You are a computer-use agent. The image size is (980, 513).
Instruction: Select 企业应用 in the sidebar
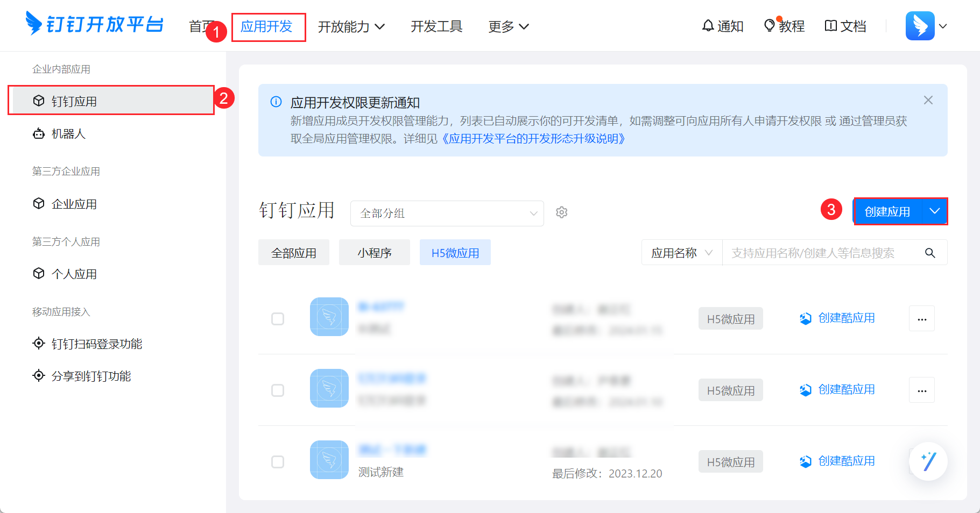113,203
